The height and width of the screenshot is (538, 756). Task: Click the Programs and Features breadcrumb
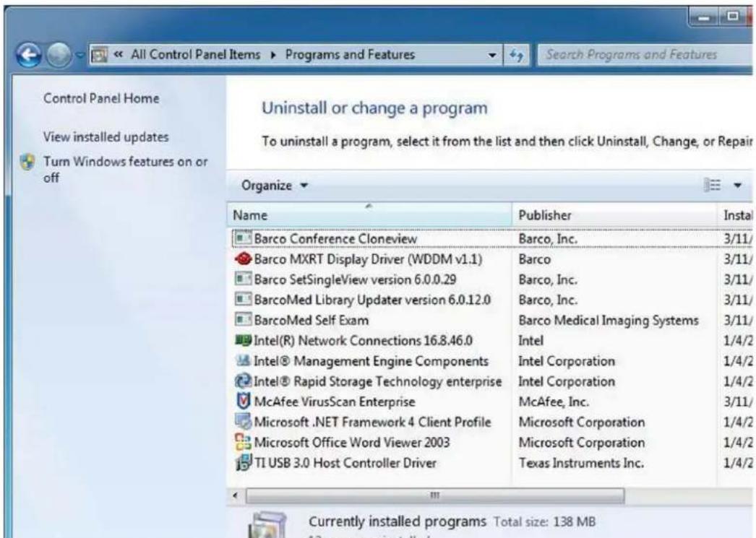tap(350, 54)
